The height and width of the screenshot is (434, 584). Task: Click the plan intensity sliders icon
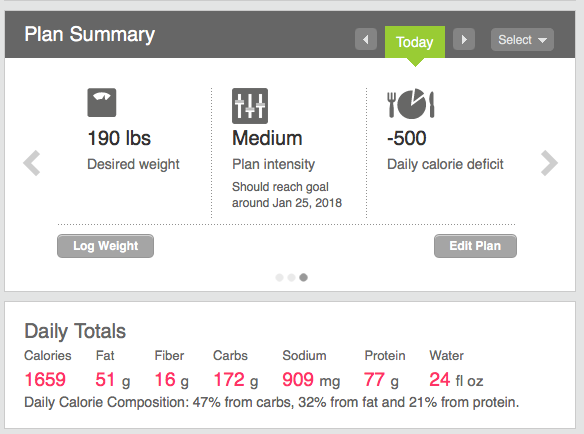[250, 106]
